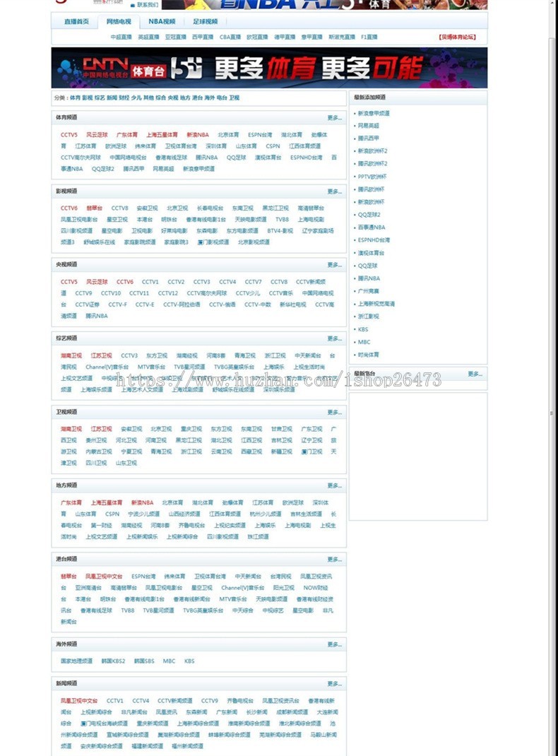Image resolution: width=558 pixels, height=756 pixels.
Task: Open the 英超直播 sub-navigation link
Action: pos(148,37)
